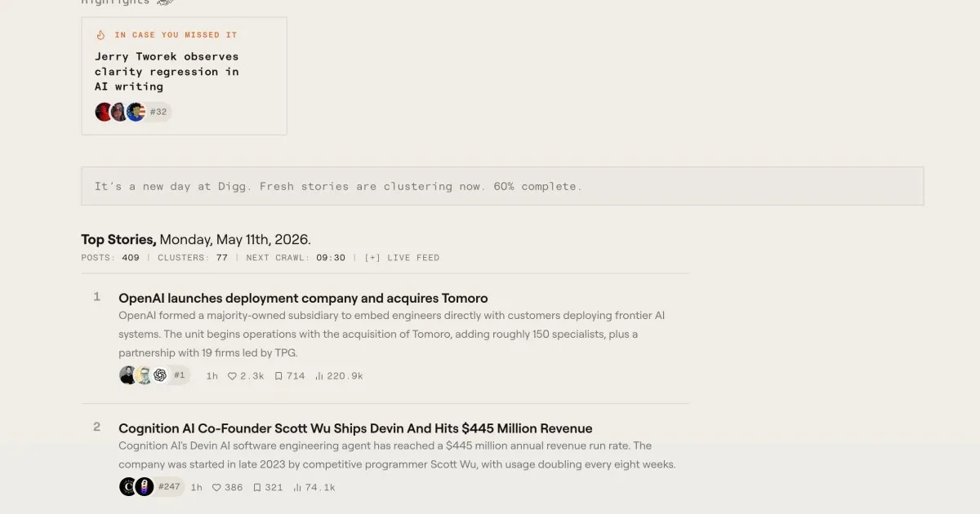Click the Cognition AI story summary paragraph

[x=397, y=455]
